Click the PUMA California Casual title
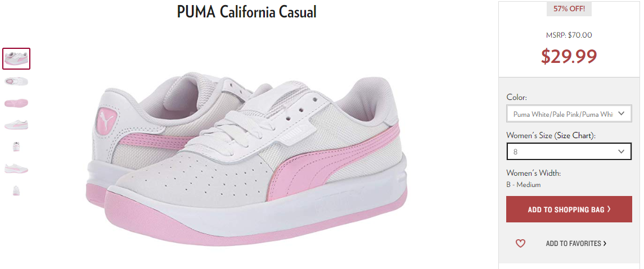Viewport: 644px width, 269px height. click(247, 12)
